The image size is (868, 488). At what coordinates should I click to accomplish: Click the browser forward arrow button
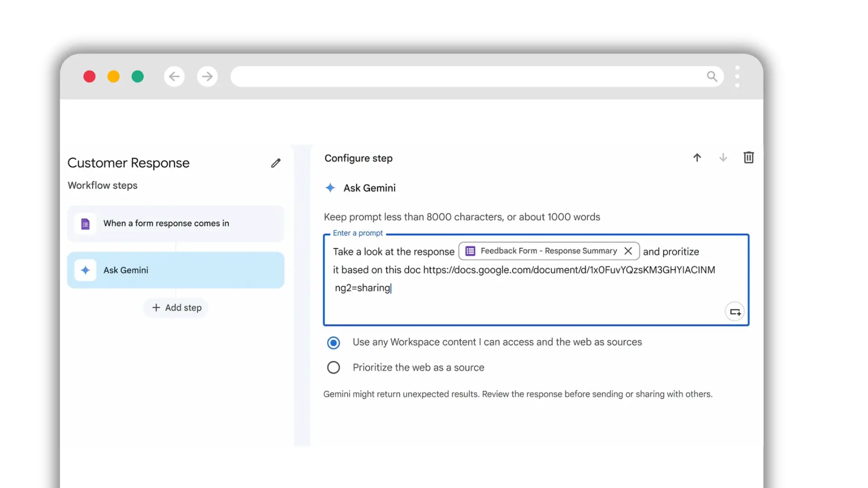[208, 76]
